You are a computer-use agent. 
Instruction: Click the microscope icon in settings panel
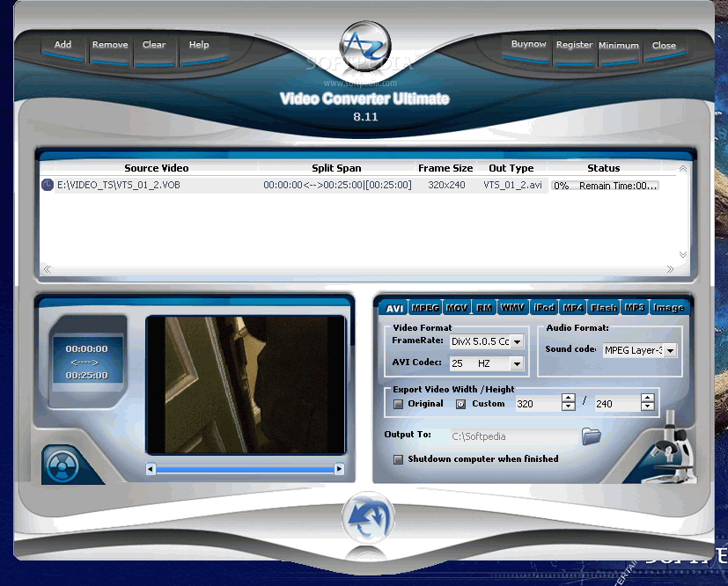click(672, 448)
